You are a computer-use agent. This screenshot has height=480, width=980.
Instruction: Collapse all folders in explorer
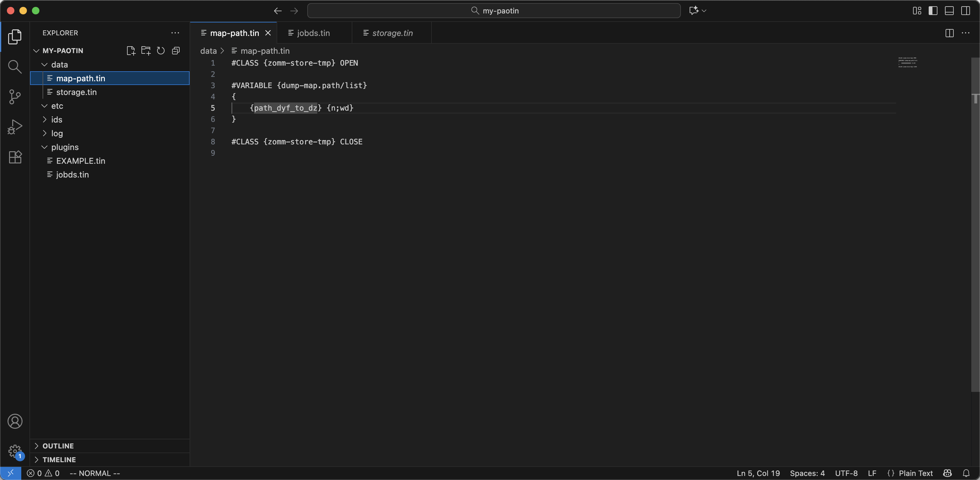coord(176,51)
